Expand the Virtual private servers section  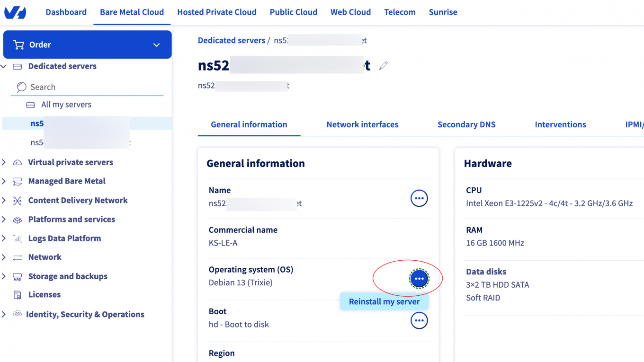(x=4, y=162)
